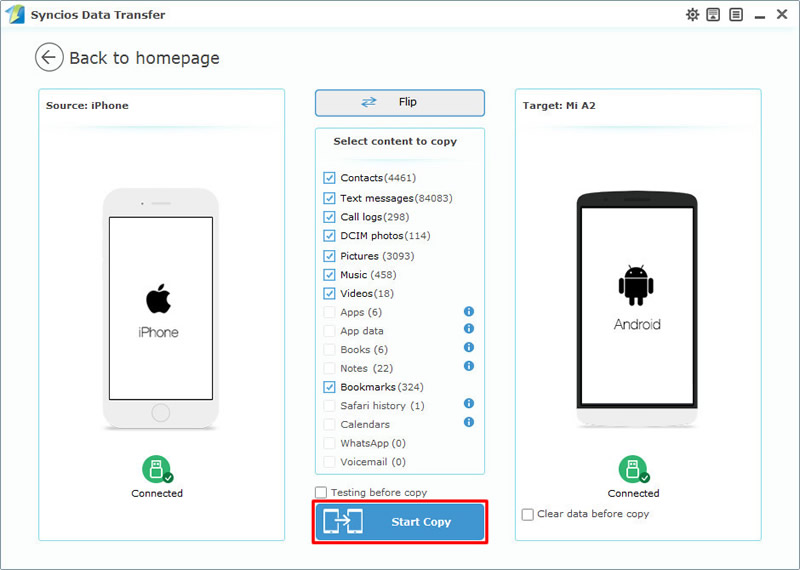Enable Clear data before copy checkbox
This screenshot has height=570, width=800.
tap(528, 514)
